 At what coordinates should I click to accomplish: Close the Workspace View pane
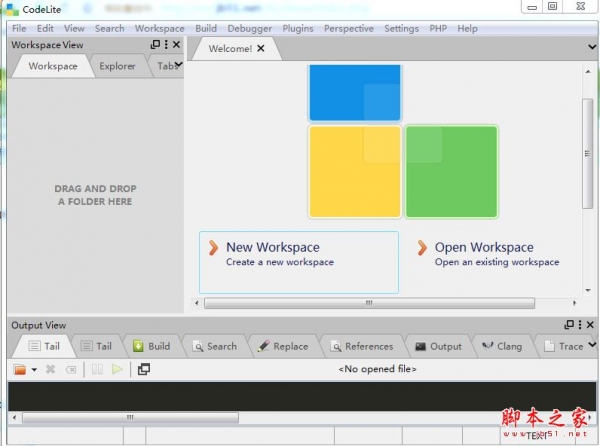[x=176, y=44]
